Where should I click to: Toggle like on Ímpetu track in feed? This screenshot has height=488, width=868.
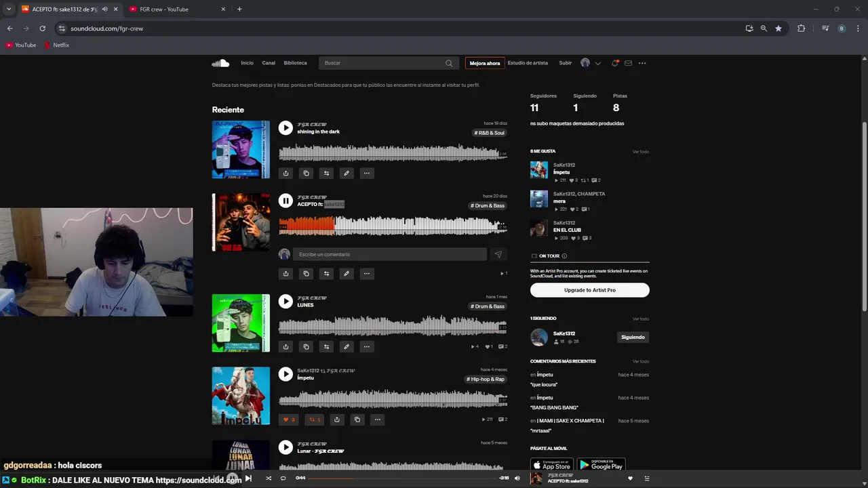289,420
